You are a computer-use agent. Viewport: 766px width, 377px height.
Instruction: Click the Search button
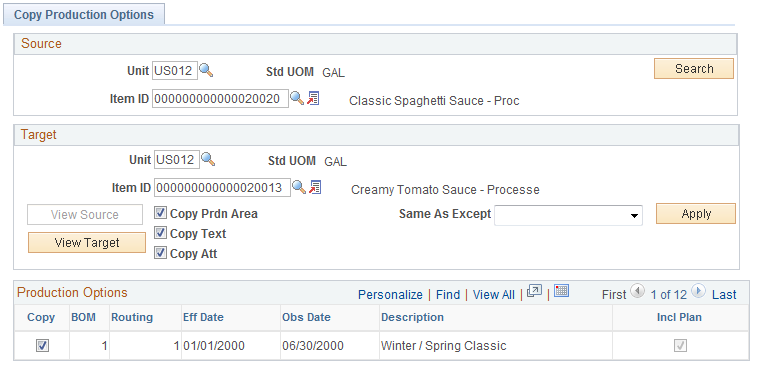click(694, 69)
